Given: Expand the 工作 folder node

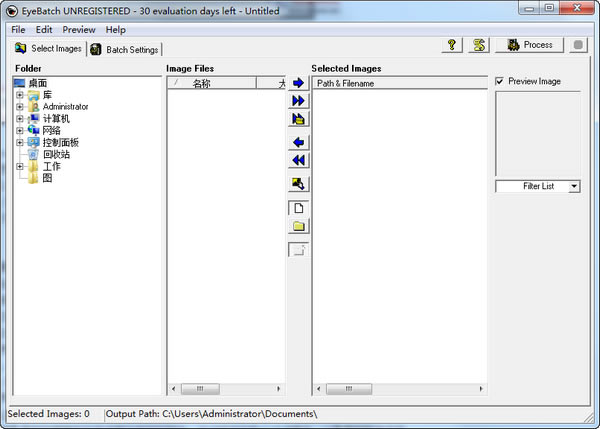Looking at the screenshot, I should [20, 166].
